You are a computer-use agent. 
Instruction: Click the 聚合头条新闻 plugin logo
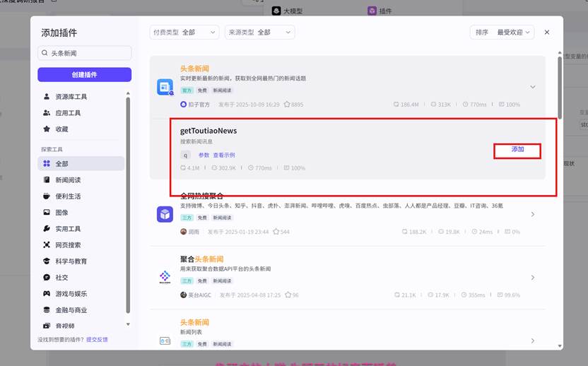(165, 277)
